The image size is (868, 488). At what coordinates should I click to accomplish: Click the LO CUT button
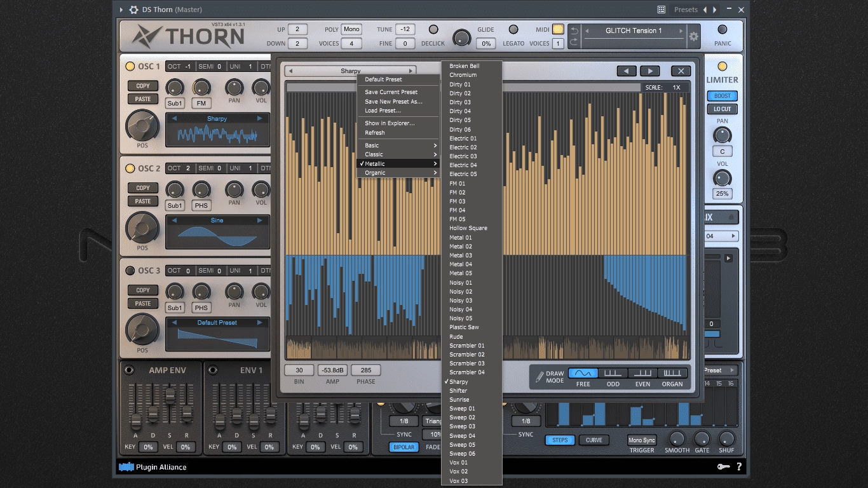pyautogui.click(x=722, y=109)
